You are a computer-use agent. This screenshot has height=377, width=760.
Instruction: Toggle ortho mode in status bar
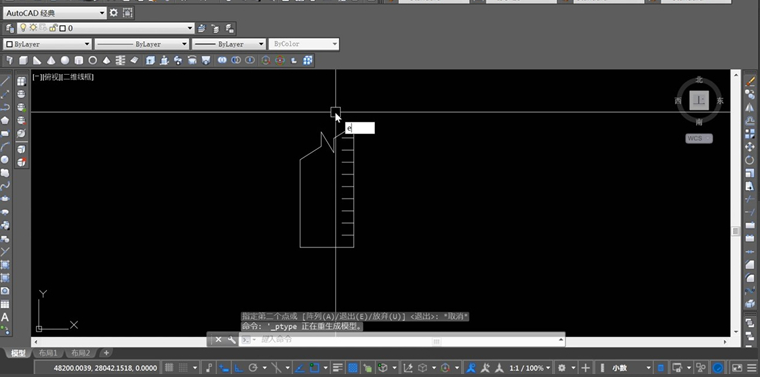tap(239, 368)
